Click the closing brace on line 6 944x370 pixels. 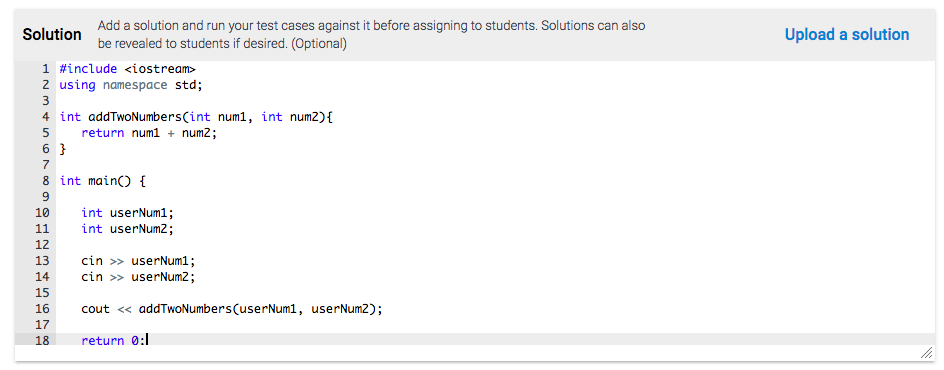(x=63, y=149)
